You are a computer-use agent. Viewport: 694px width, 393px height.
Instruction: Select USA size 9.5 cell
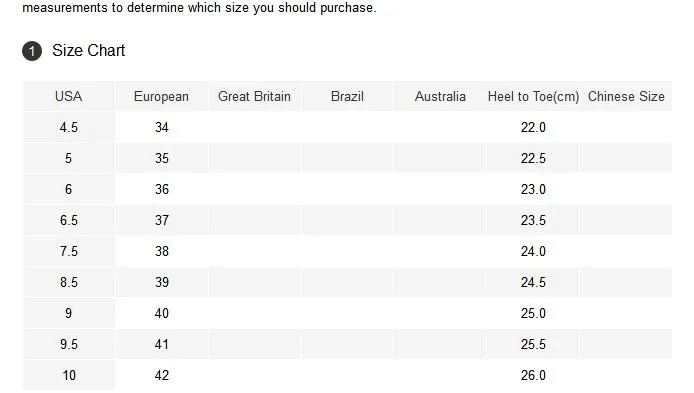pos(69,344)
